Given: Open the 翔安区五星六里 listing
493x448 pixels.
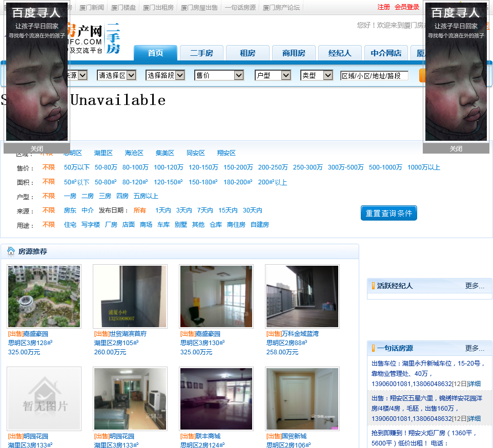Looking at the screenshot, I should tap(427, 409).
